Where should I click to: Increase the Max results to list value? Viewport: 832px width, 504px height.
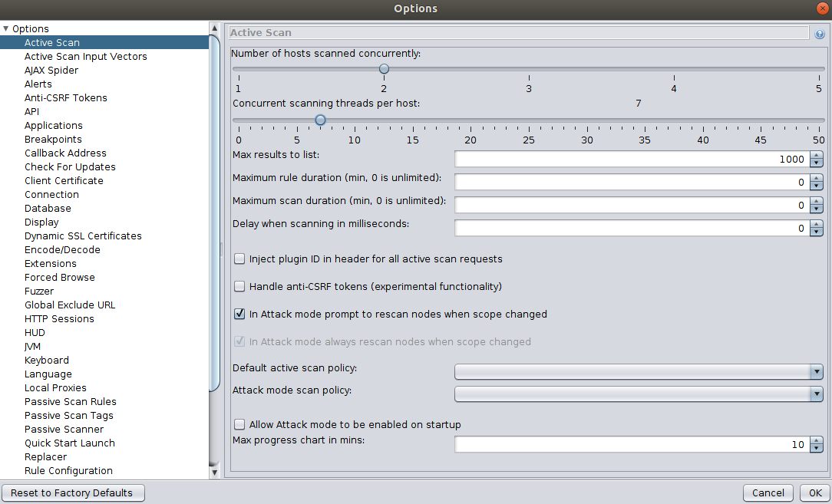click(x=816, y=156)
